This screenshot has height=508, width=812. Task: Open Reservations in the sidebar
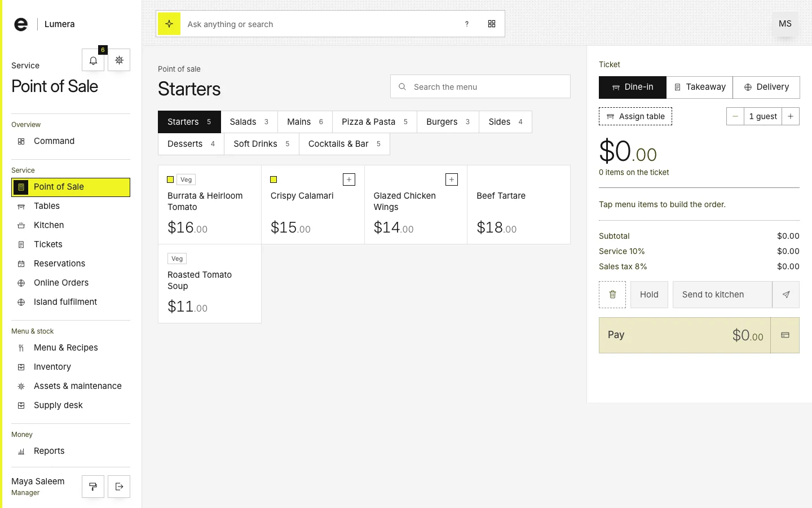pos(70,264)
